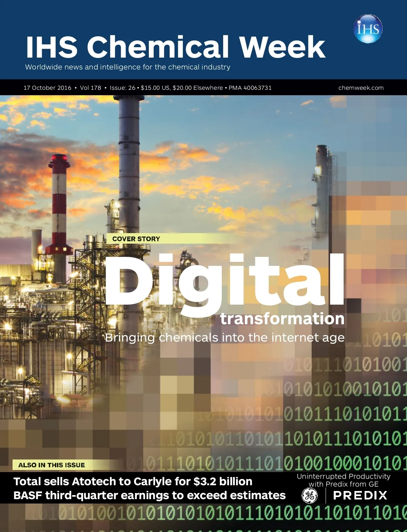Click the IHS globe logo

[368, 29]
